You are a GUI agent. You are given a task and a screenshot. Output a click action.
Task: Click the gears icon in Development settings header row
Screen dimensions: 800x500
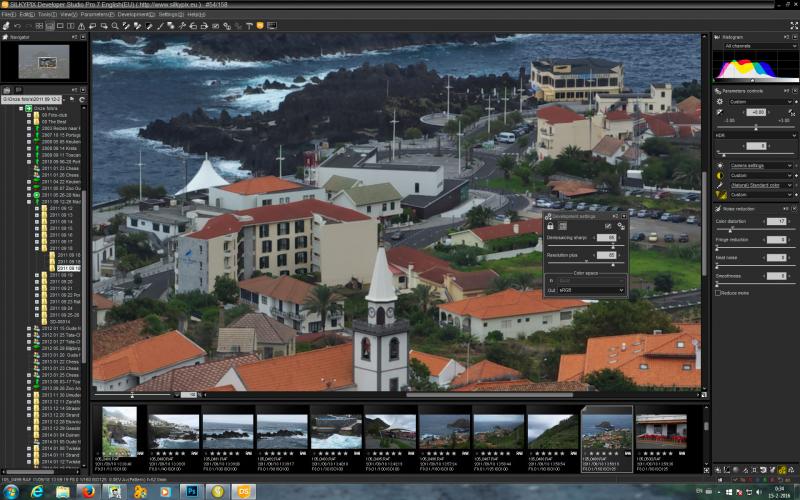[x=621, y=226]
